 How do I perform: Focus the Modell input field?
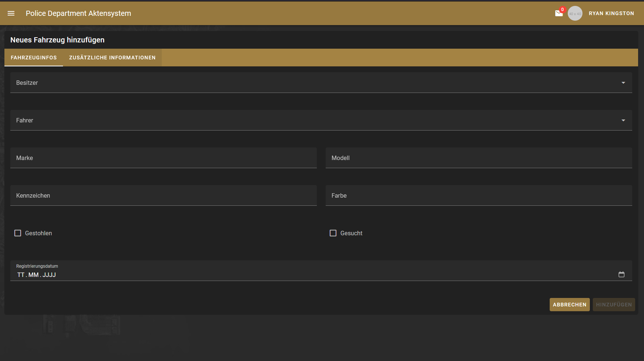[479, 158]
